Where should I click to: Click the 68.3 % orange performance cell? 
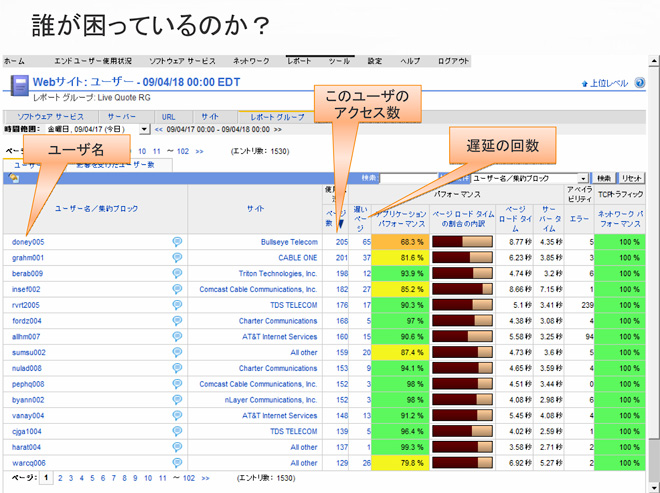click(401, 242)
